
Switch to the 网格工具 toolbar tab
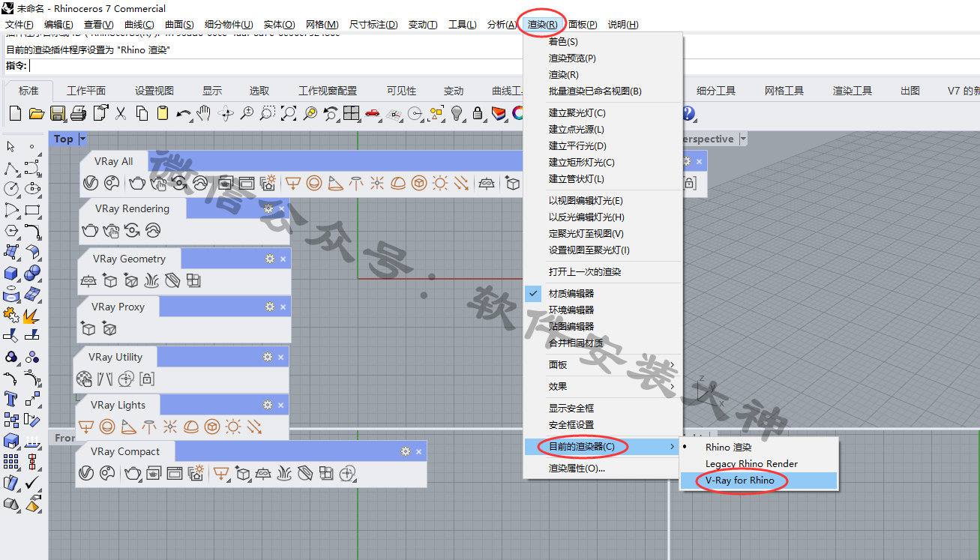pos(784,91)
